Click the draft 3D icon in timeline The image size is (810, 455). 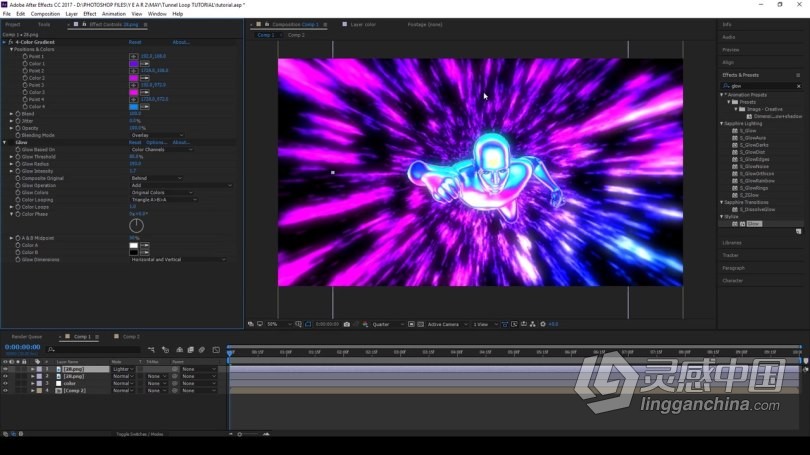pos(165,350)
